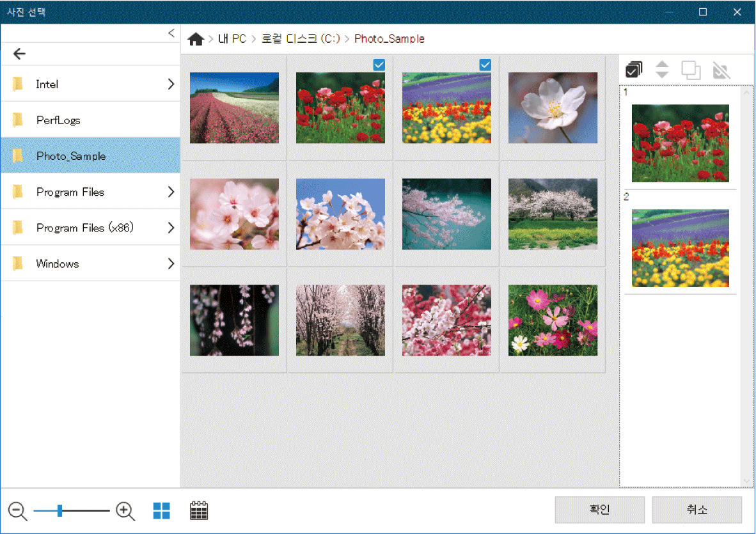
Task: Switch to calendar view
Action: pyautogui.click(x=199, y=510)
